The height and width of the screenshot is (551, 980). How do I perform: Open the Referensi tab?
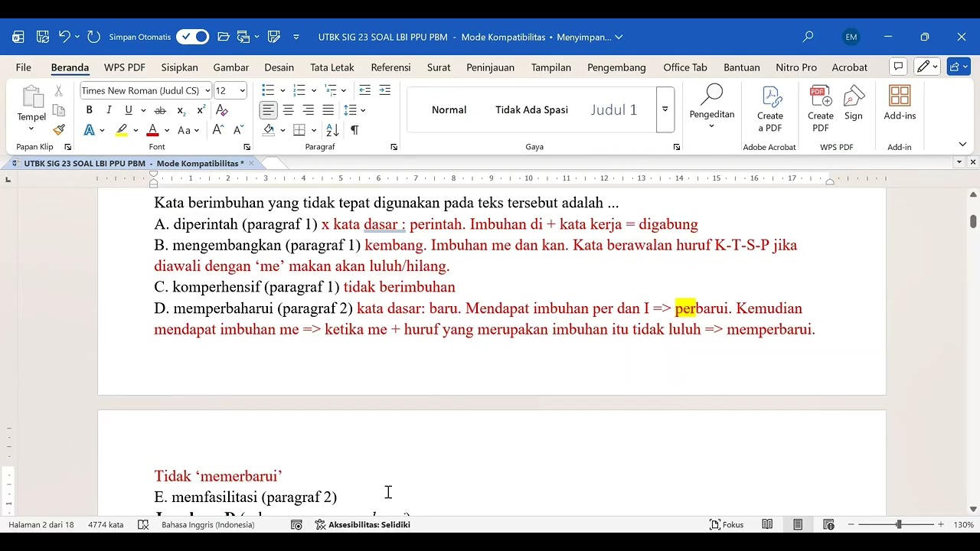391,67
